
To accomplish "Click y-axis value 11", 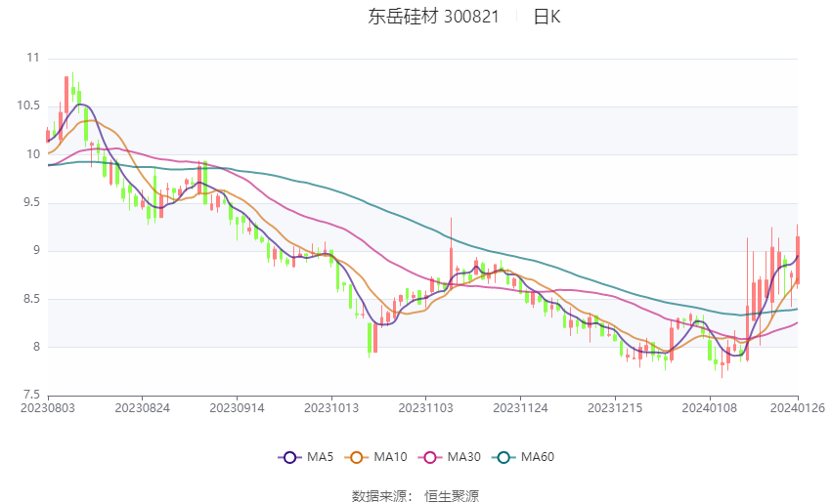I will tap(33, 58).
